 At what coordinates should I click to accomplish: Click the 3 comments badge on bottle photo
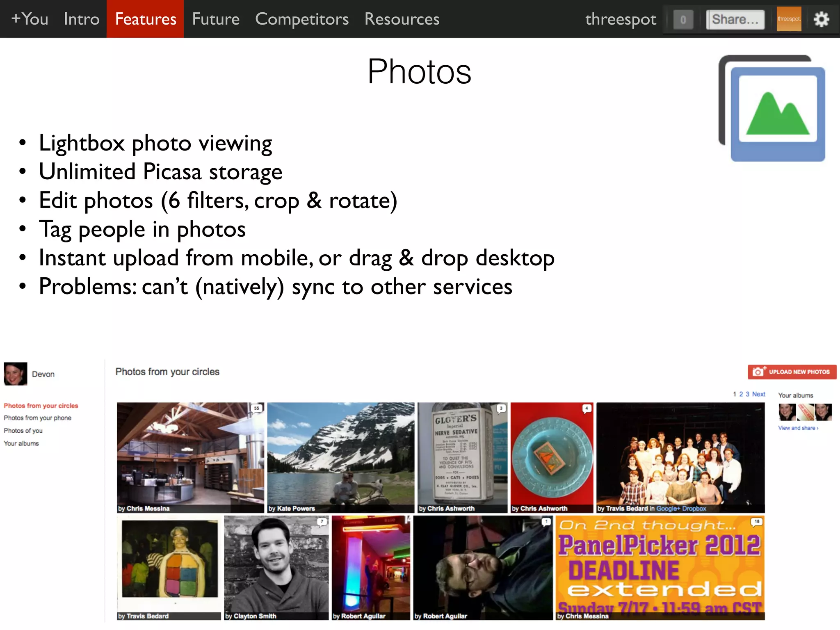[x=501, y=408]
